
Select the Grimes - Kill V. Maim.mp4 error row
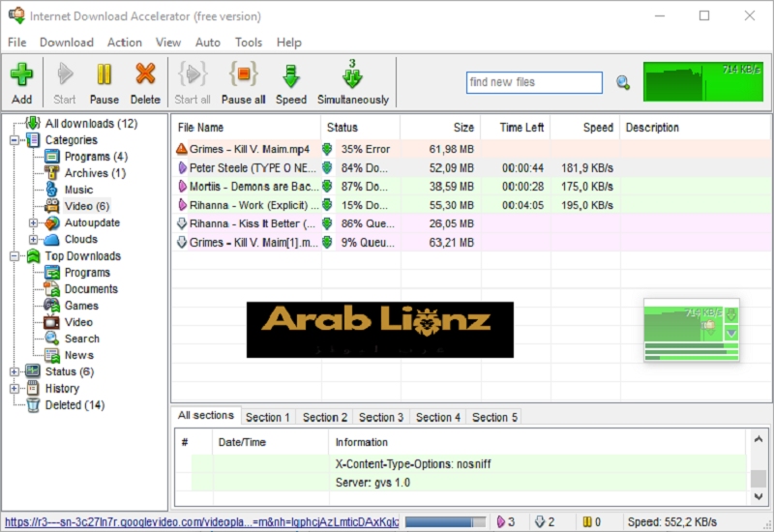pyautogui.click(x=471, y=149)
